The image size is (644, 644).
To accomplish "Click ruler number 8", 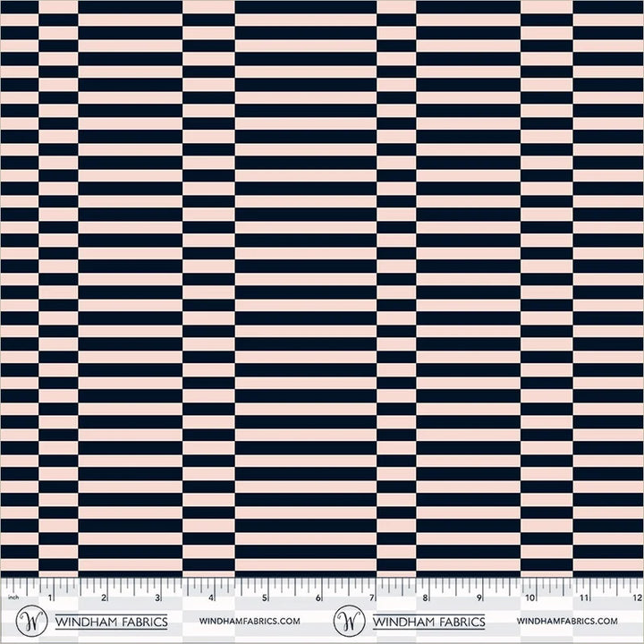I will pyautogui.click(x=425, y=597).
